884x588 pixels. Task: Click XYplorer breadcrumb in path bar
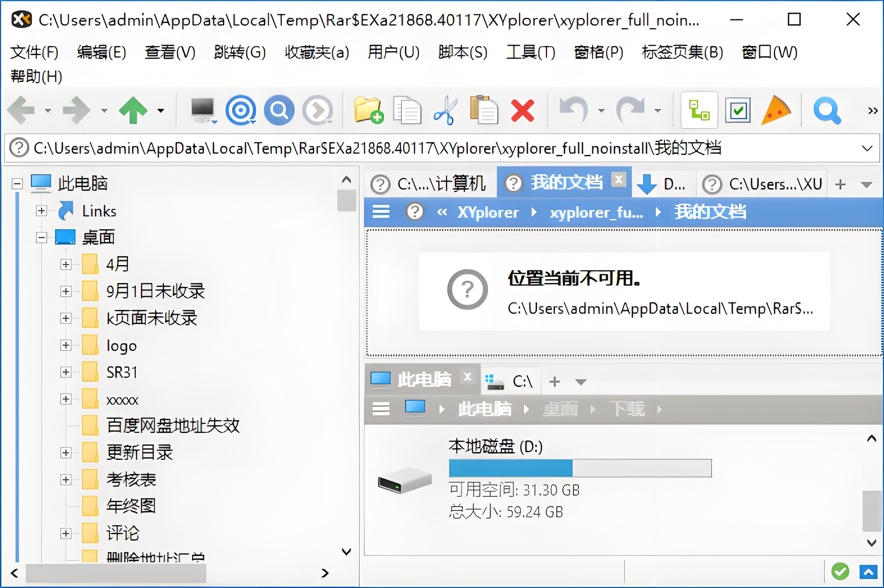tap(488, 213)
